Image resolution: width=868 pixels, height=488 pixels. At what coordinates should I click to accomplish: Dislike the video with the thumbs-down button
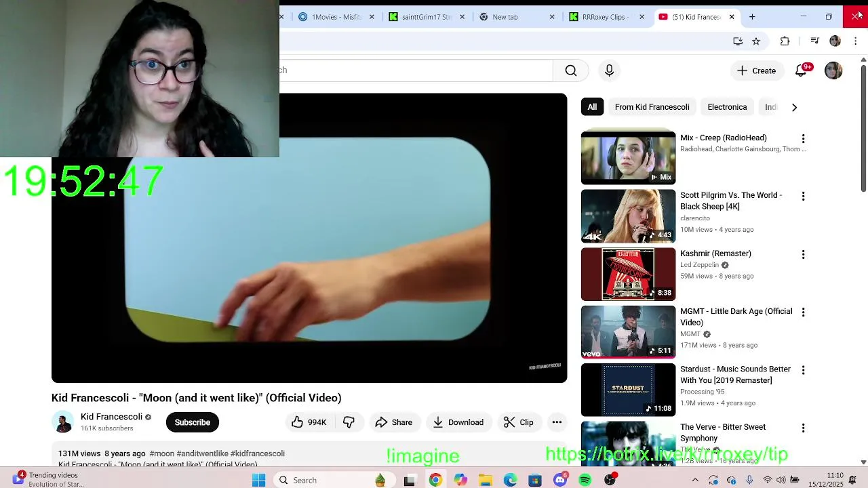pos(349,422)
